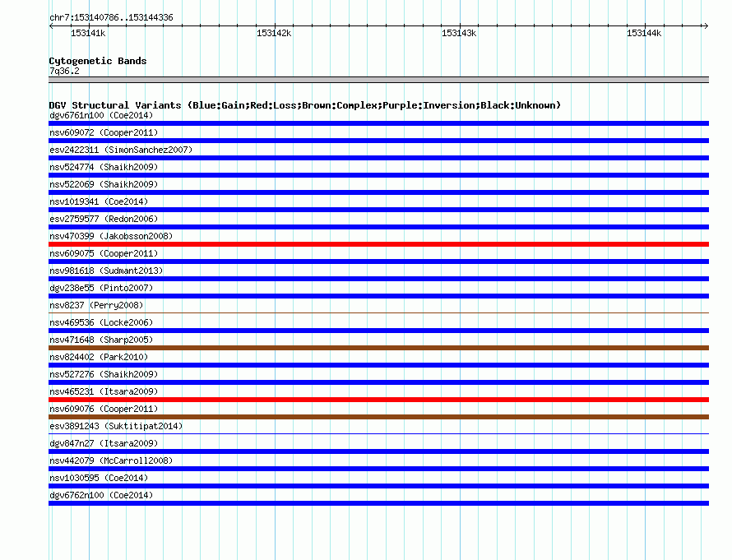The height and width of the screenshot is (560, 732).
Task: Click the 7q36.2 band label
Action: [64, 71]
